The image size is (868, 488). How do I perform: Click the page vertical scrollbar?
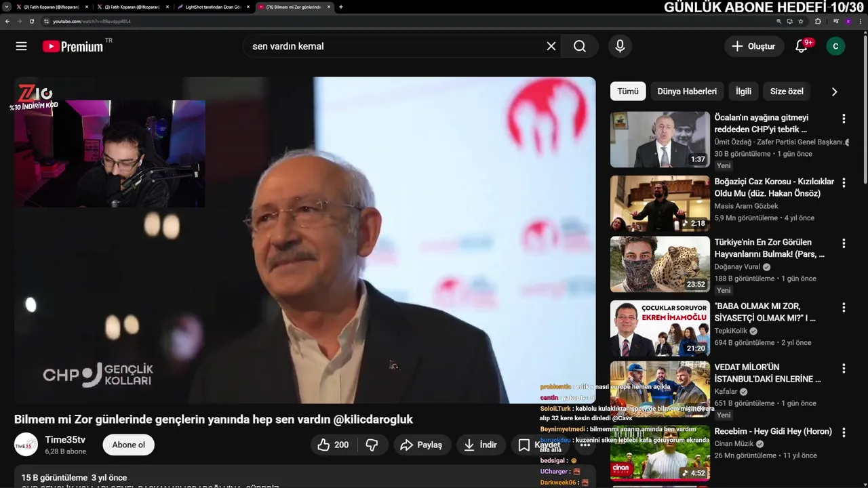[865, 108]
